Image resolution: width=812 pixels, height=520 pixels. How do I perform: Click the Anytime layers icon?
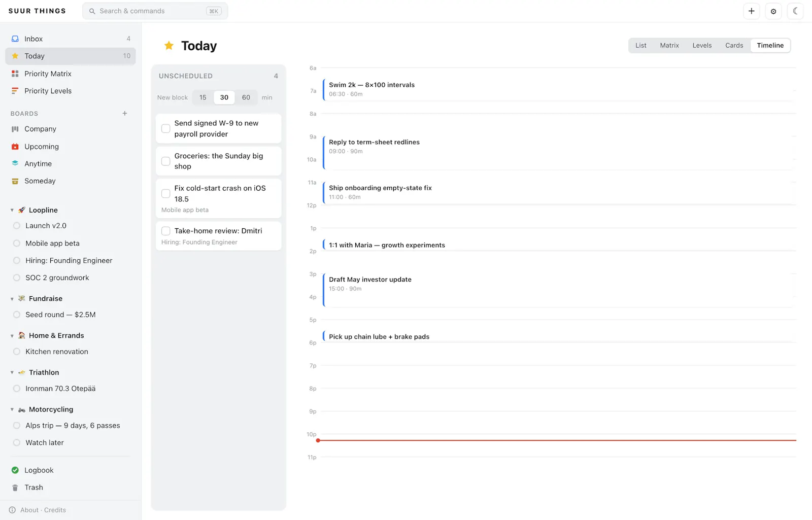click(x=15, y=163)
